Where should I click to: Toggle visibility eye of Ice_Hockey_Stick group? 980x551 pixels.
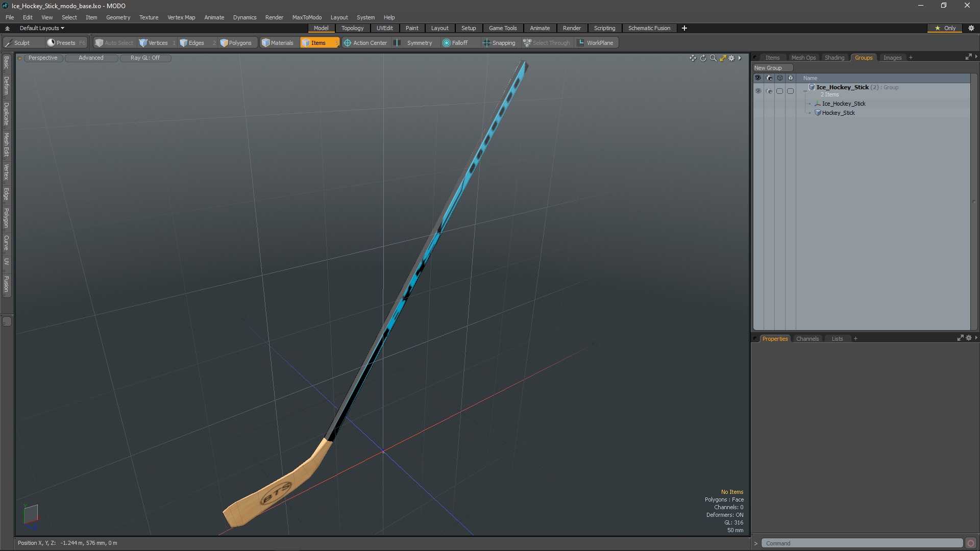tap(758, 91)
